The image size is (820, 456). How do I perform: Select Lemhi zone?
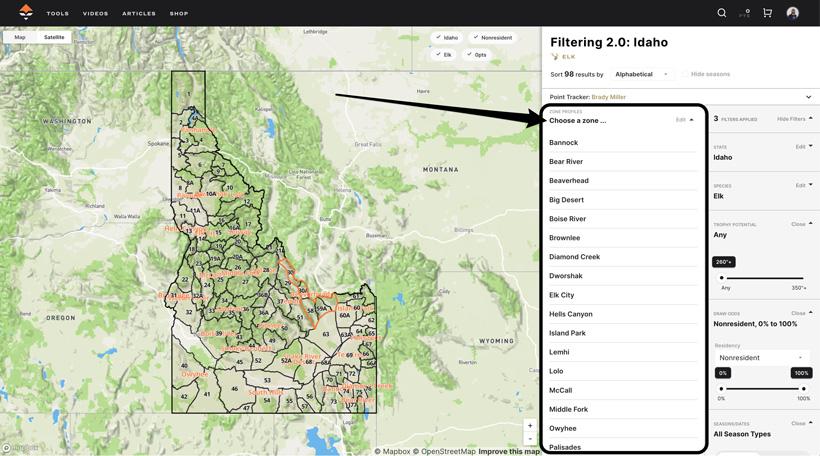tap(622, 352)
